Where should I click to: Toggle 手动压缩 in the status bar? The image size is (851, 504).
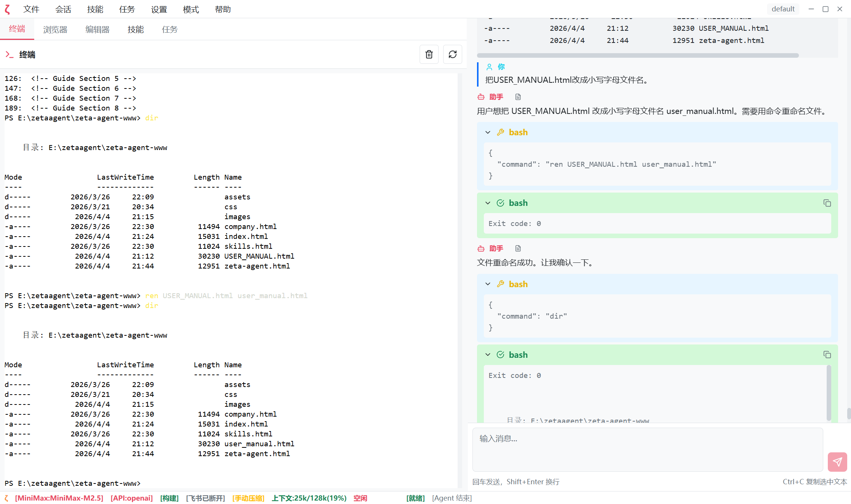click(x=248, y=498)
